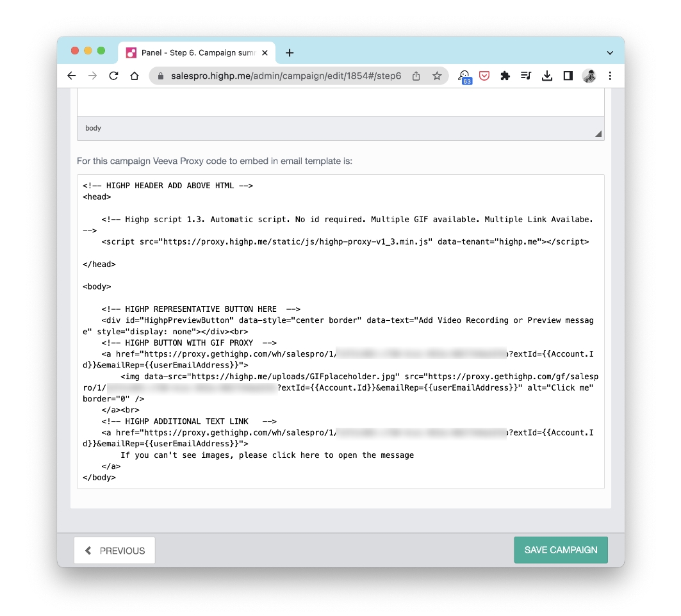Click the share icon beside the address bar
Image resolution: width=681 pixels, height=616 pixels.
(416, 76)
